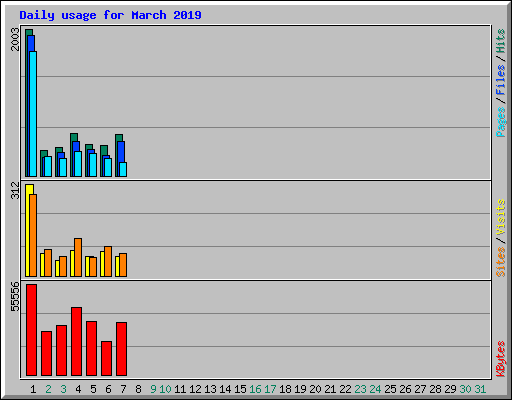Viewport: 512px width, 400px height.
Task: Click the Visits legend label
Action: (x=501, y=217)
